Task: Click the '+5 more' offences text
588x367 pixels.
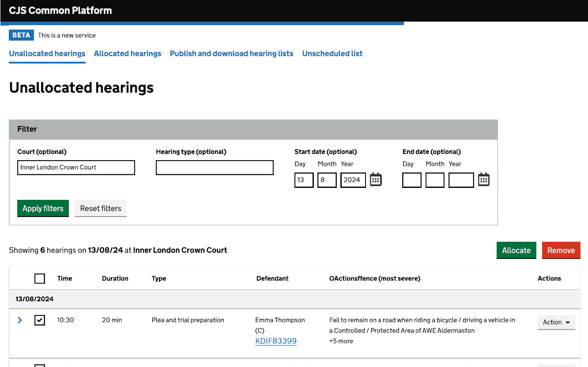Action: (x=341, y=341)
